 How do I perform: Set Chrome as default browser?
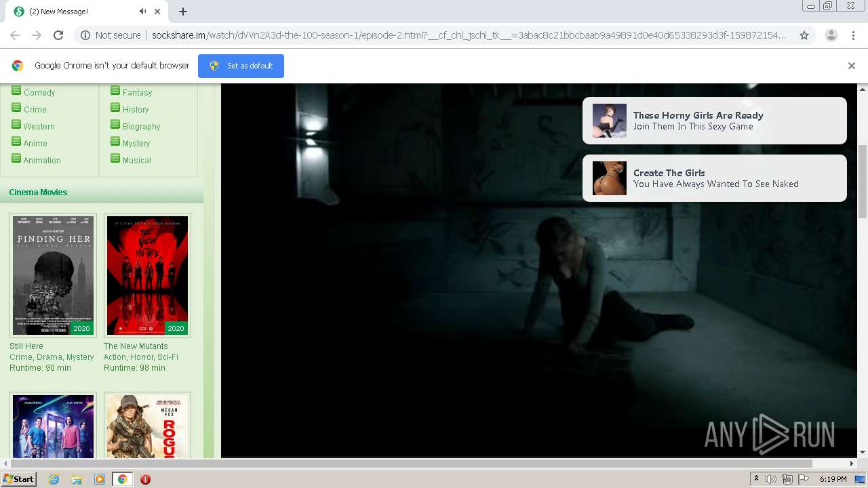(241, 66)
